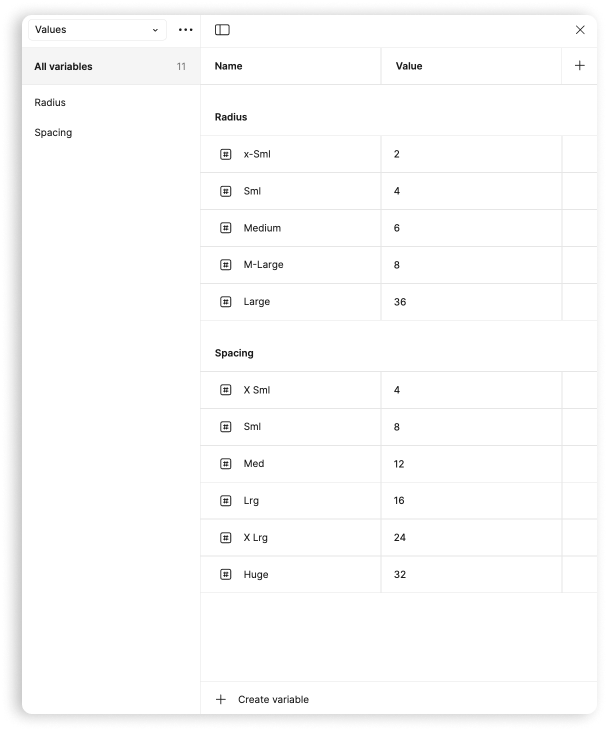The image size is (607, 731).
Task: Edit the value 36 of Large radius
Action: click(400, 302)
